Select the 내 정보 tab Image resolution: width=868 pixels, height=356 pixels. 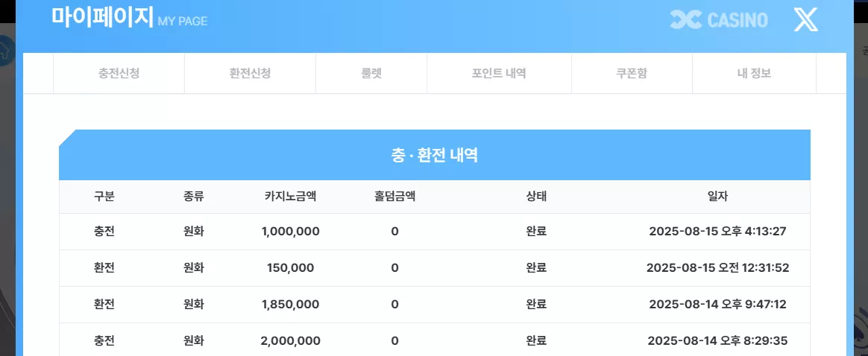pyautogui.click(x=754, y=74)
